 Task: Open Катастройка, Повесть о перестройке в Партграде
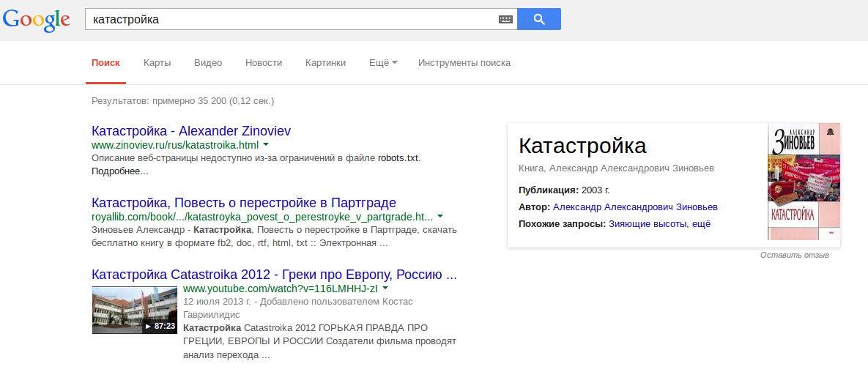tap(244, 202)
